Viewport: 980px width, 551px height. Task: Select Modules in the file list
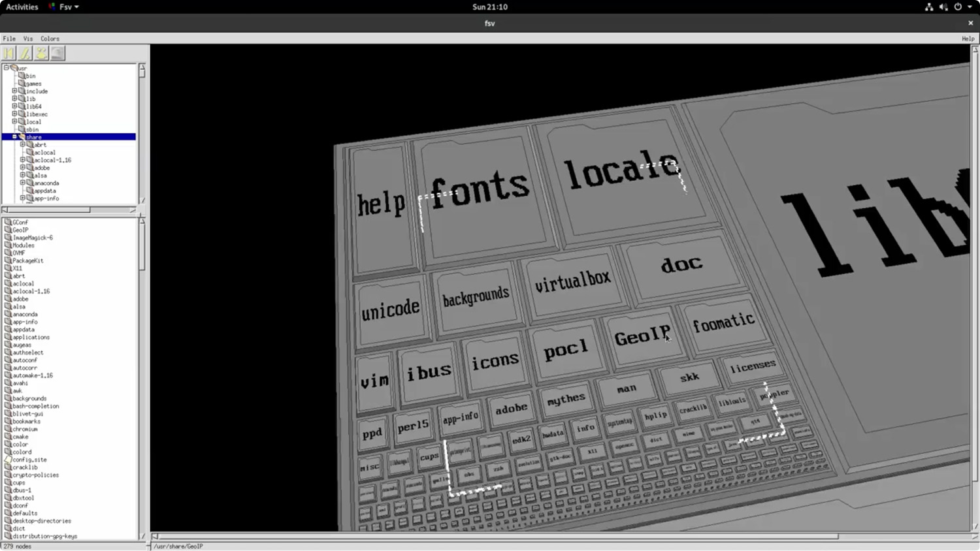click(24, 245)
